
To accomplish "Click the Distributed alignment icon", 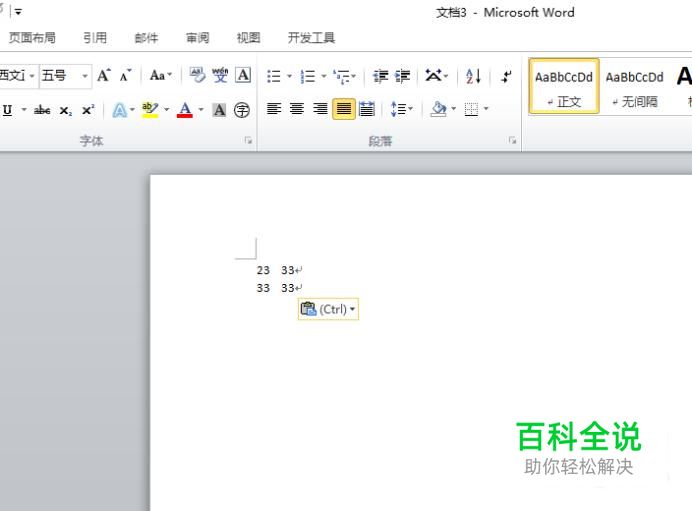I will click(367, 109).
